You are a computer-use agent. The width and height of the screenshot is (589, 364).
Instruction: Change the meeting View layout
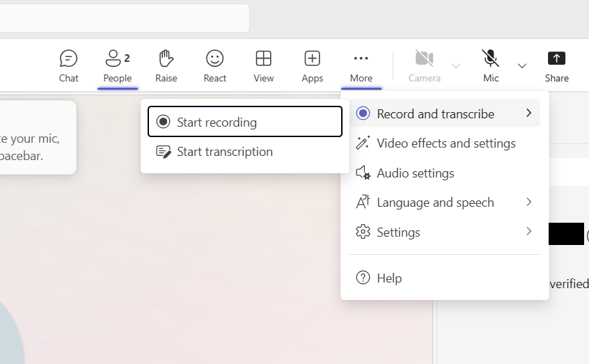tap(263, 66)
